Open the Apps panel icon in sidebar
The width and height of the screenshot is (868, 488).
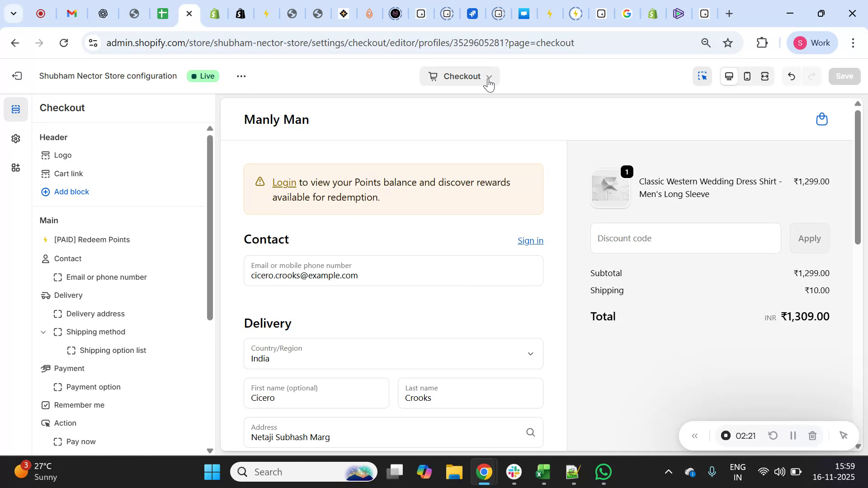coord(16,168)
